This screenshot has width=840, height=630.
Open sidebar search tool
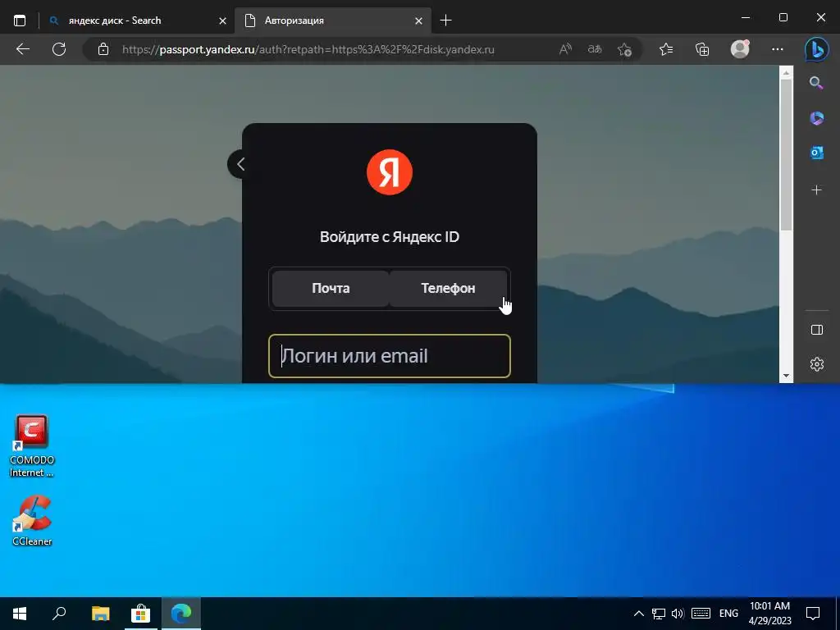816,83
